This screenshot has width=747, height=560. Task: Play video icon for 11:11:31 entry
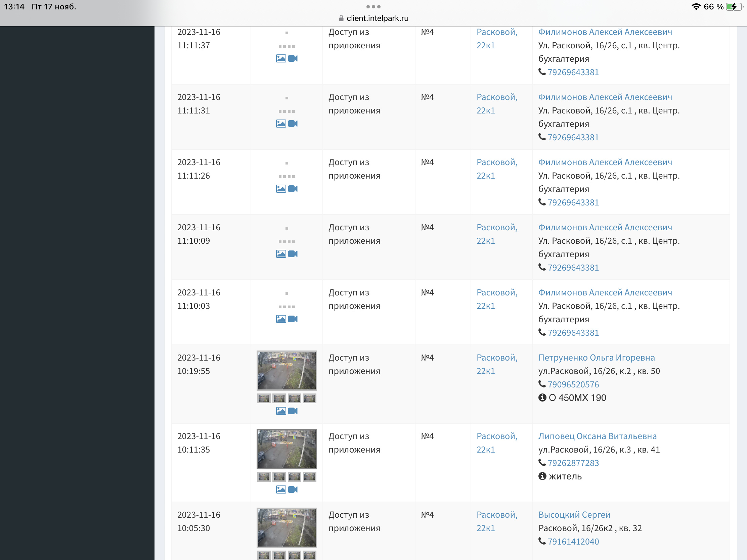[x=293, y=124]
